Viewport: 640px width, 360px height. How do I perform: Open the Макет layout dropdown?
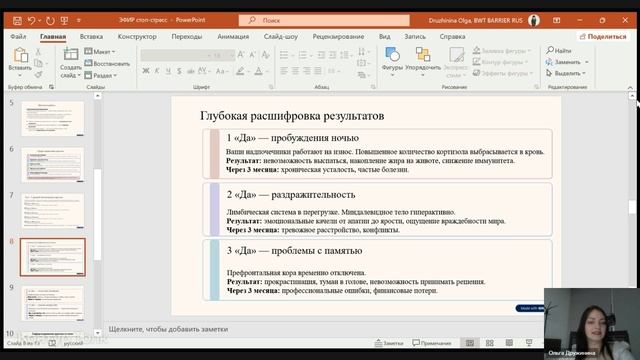(x=100, y=51)
